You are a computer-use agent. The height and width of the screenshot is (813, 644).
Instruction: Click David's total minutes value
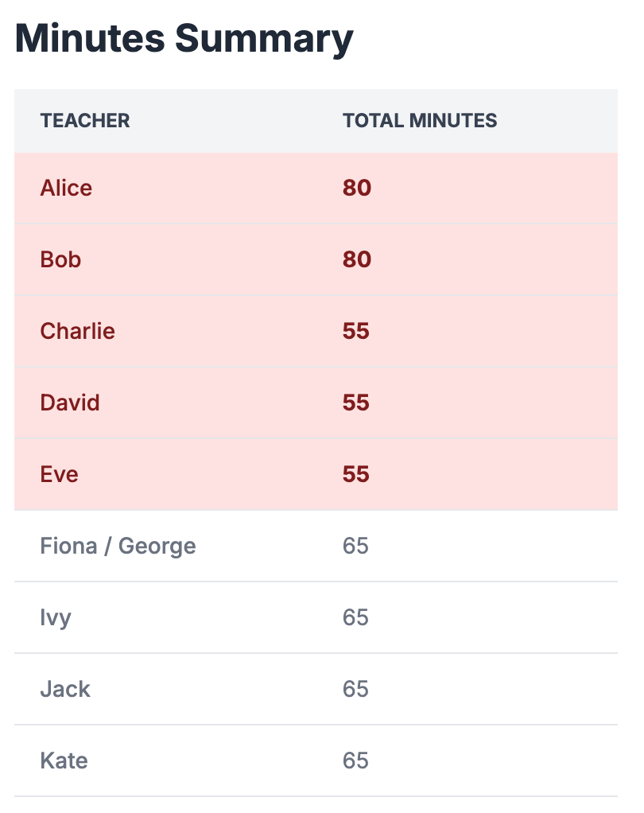356,403
